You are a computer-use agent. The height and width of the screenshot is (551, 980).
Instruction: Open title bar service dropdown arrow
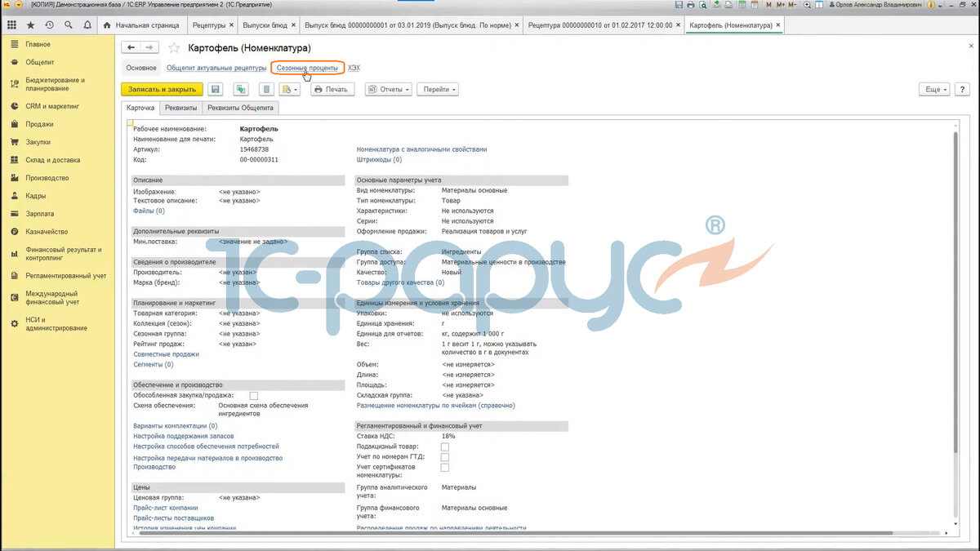point(940,6)
